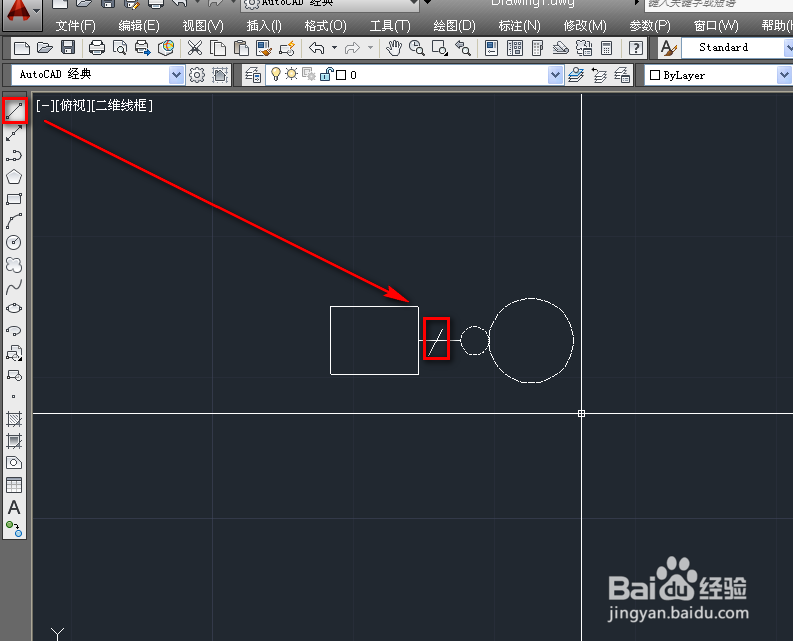Select the Insert Block tool
Image resolution: width=793 pixels, height=641 pixels.
coord(14,353)
